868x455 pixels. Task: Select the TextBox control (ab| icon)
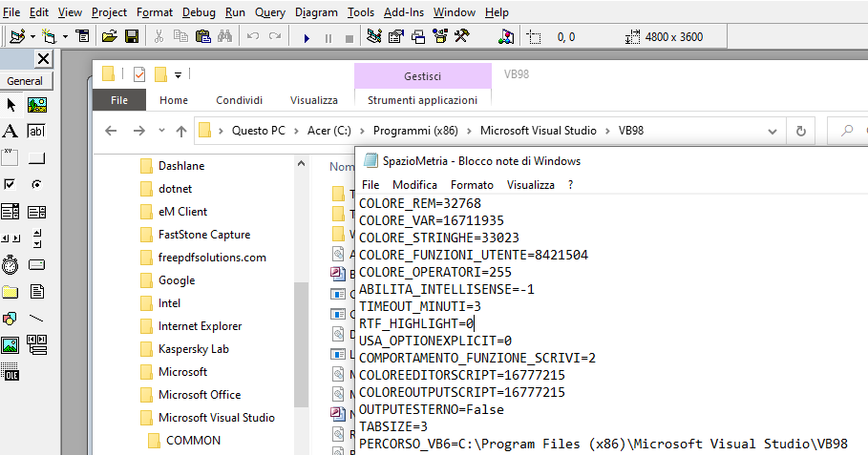pos(36,131)
